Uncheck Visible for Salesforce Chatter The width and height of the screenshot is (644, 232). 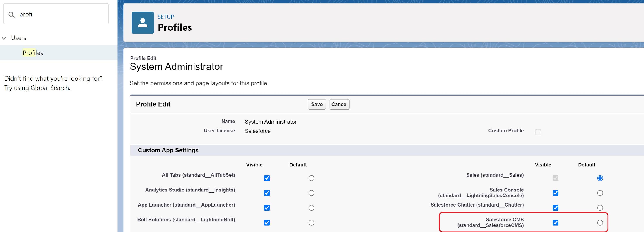click(x=555, y=208)
